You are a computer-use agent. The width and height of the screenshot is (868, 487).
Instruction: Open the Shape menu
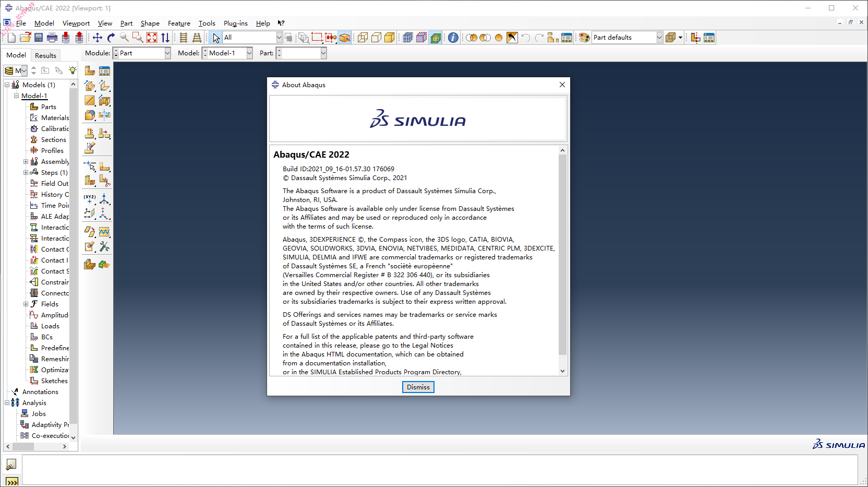[150, 23]
